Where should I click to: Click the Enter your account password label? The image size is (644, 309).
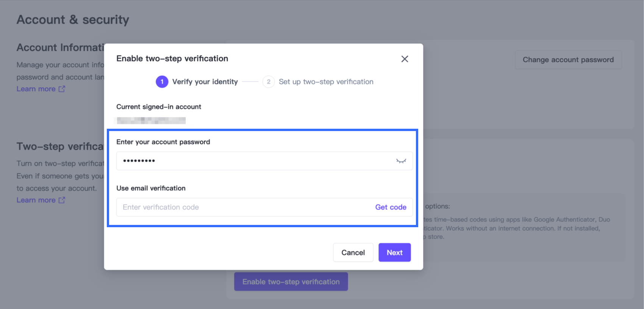pyautogui.click(x=163, y=142)
